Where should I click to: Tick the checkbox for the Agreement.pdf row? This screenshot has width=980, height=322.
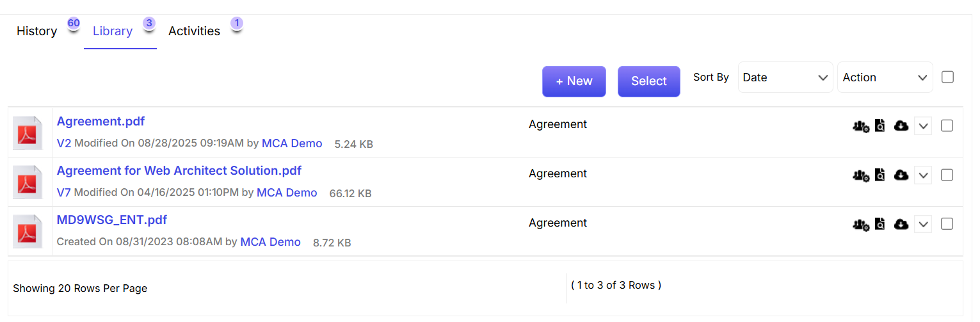coord(947,126)
